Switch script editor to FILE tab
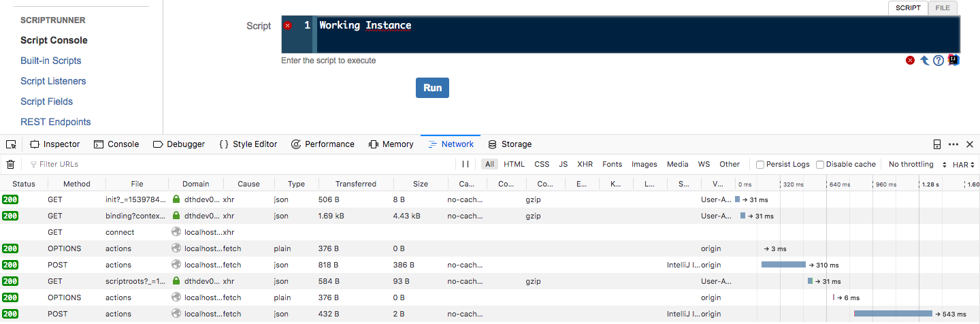 [x=943, y=8]
